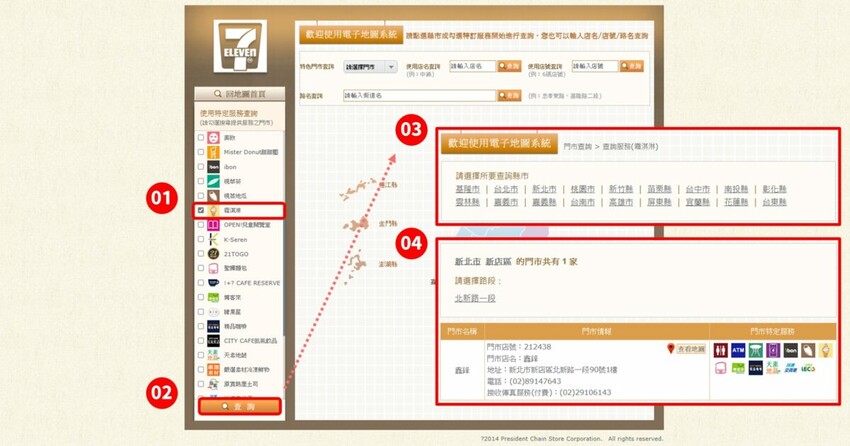Image resolution: width=850 pixels, height=446 pixels.
Task: Click the CITY CAFE icon in sidebar
Action: point(214,341)
